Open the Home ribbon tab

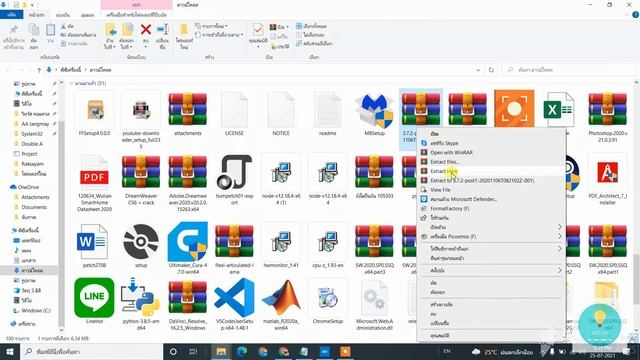click(x=37, y=15)
